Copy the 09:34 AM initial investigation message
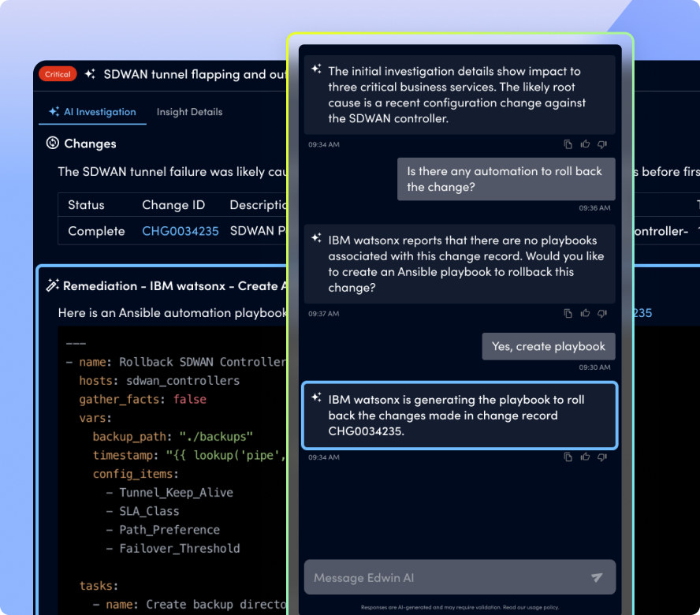This screenshot has height=615, width=700. (568, 144)
